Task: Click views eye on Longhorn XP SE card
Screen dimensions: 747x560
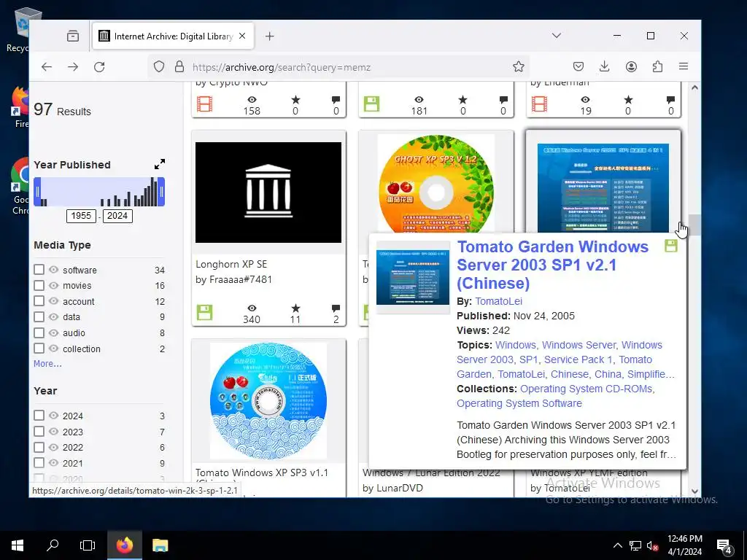Action: click(252, 308)
